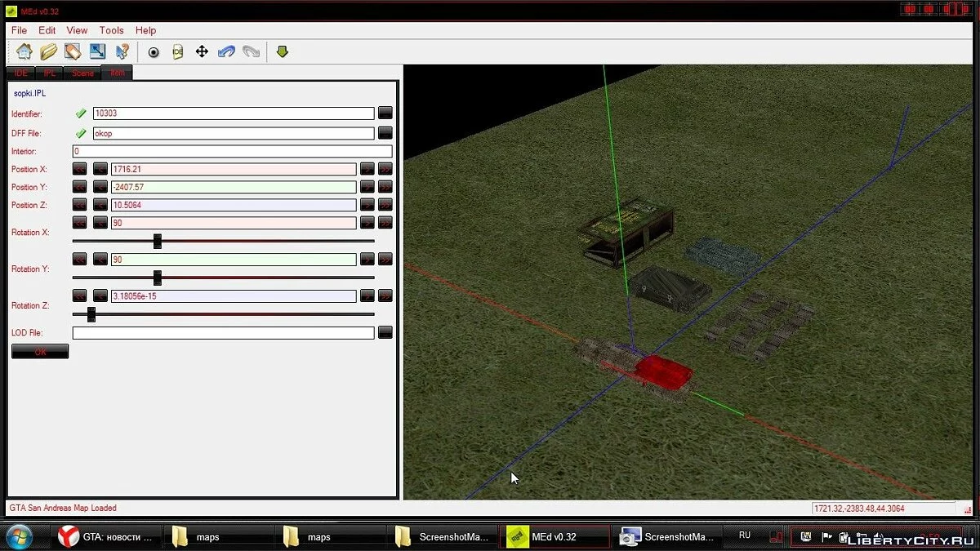Image resolution: width=980 pixels, height=551 pixels.
Task: Click the Rotation Z slider handle
Action: [x=91, y=314]
